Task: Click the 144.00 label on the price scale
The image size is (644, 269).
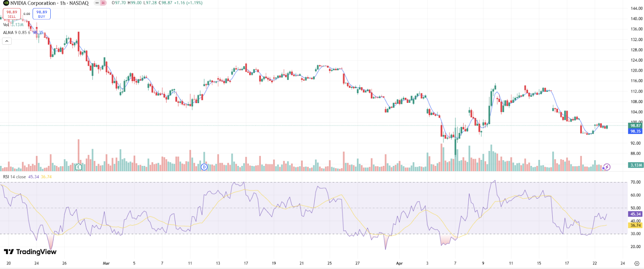Action: tap(637, 8)
